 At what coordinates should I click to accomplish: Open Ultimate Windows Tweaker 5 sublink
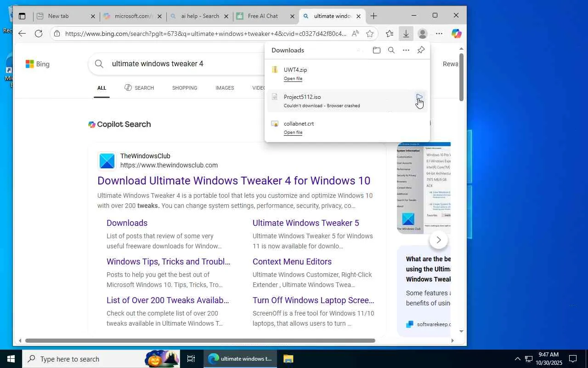pos(306,223)
